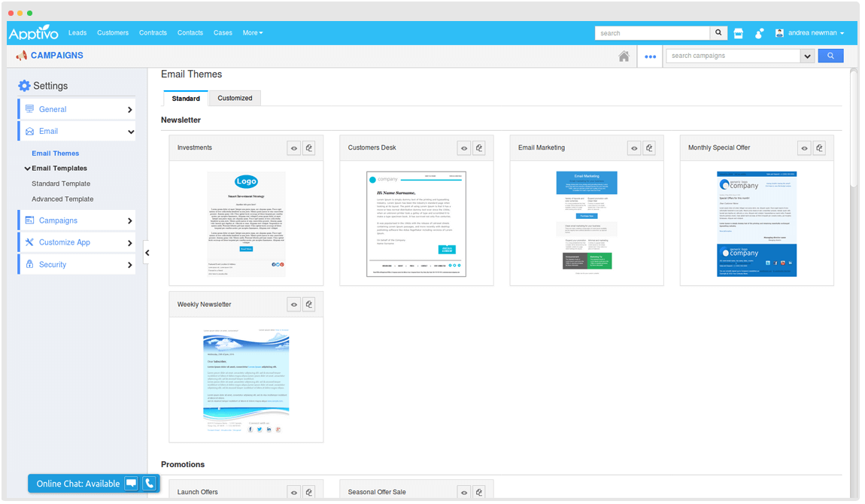Open phone icon in Online Chat widget
Screen dimensions: 865x504
coord(149,484)
